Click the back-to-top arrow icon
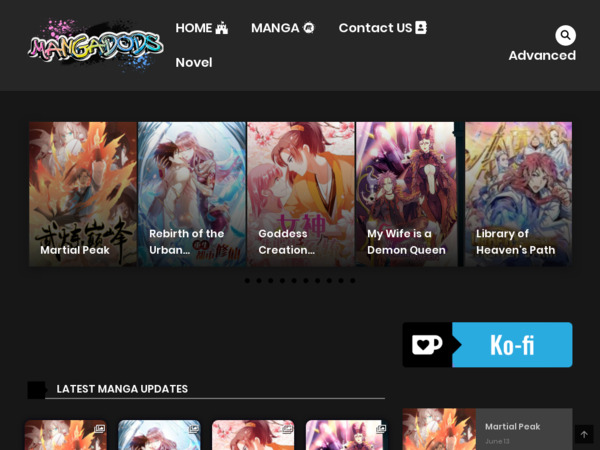The height and width of the screenshot is (450, 600). [584, 434]
